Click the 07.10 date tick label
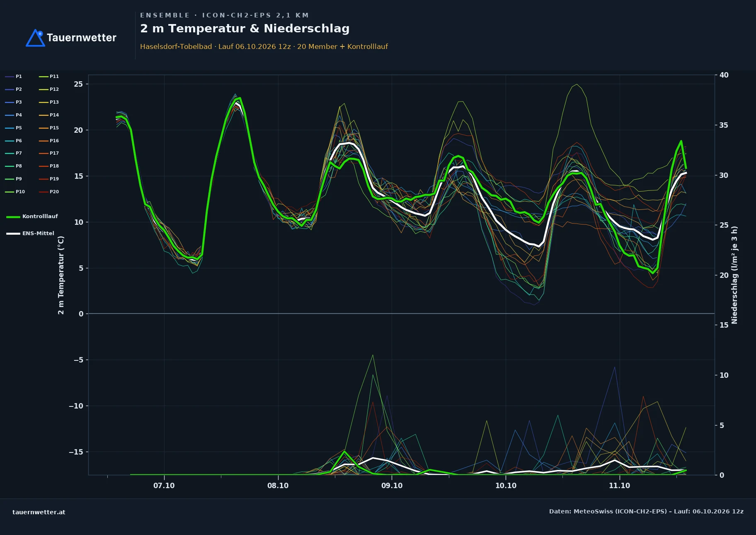Viewport: 756px width, 535px height. click(164, 486)
